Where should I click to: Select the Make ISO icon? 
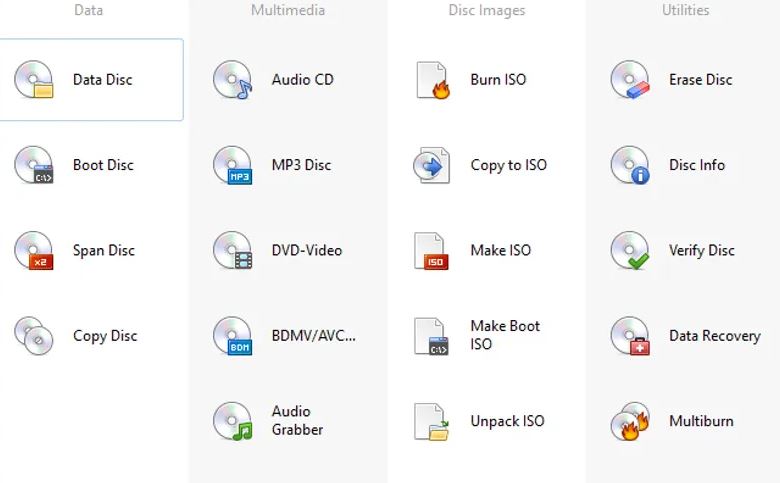pyautogui.click(x=431, y=251)
